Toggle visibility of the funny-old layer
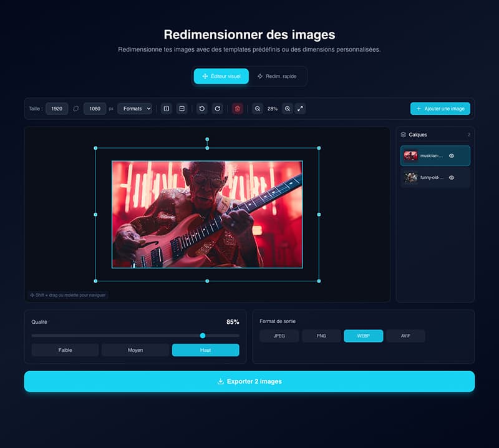This screenshot has width=499, height=448. pos(452,178)
